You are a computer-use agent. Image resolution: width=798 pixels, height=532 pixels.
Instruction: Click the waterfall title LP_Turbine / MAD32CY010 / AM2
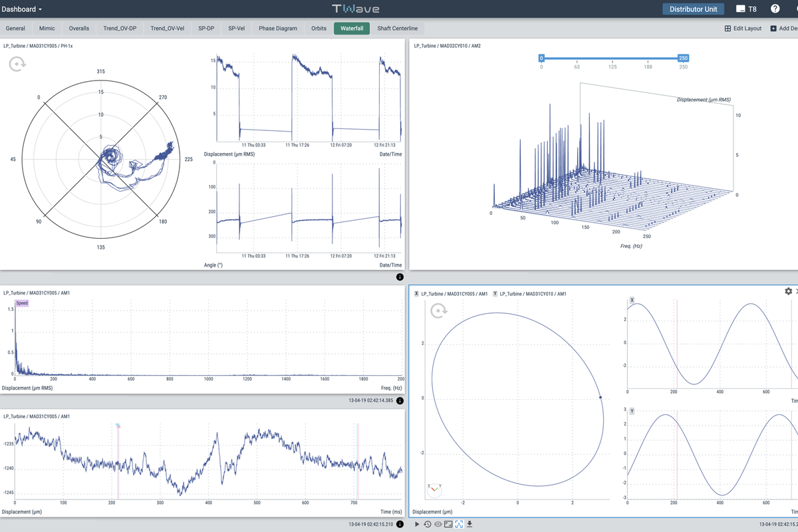tap(449, 46)
